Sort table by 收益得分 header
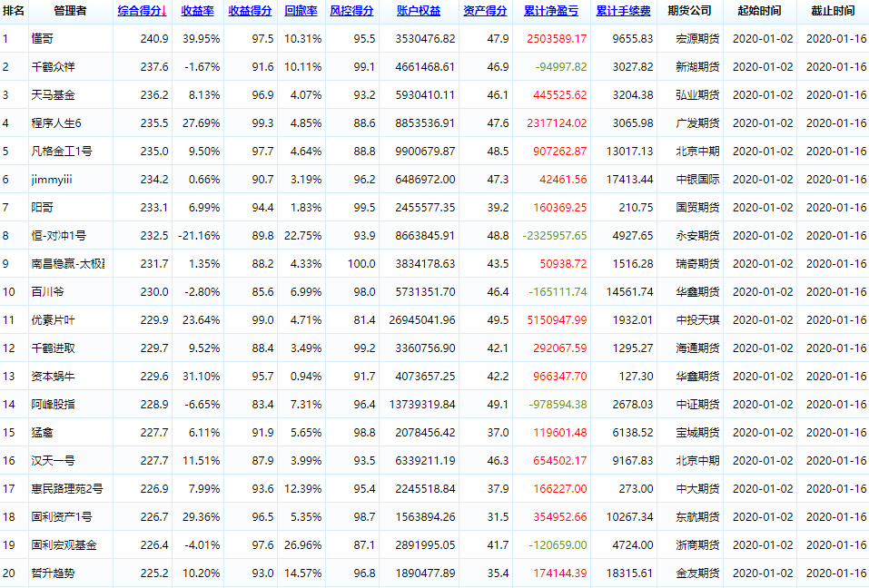Screen dimensions: 869x588 tap(250, 11)
